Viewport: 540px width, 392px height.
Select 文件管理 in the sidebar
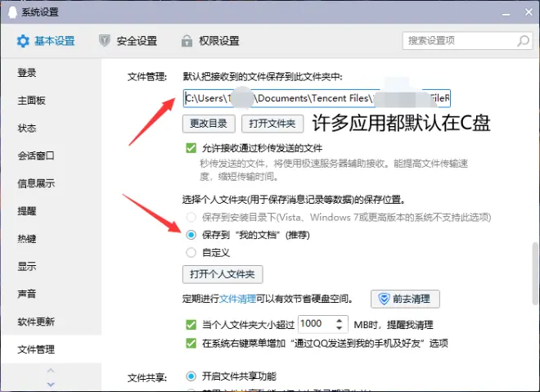point(52,349)
